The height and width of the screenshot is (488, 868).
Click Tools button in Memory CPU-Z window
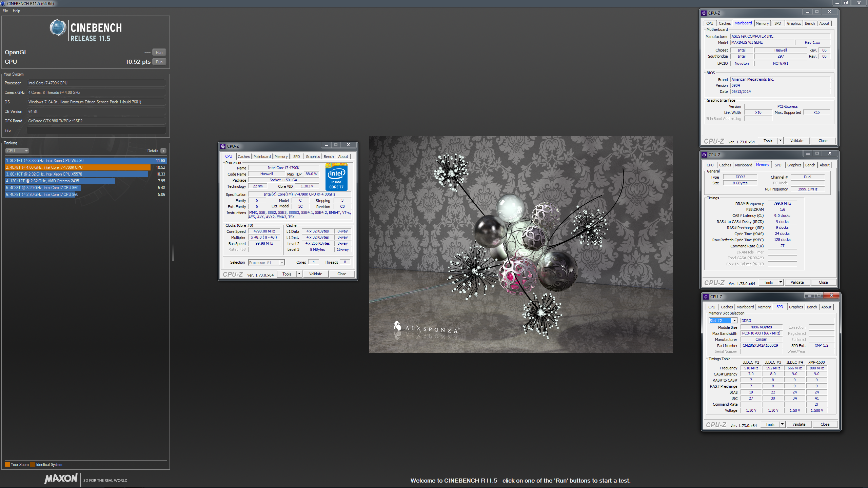pyautogui.click(x=768, y=282)
